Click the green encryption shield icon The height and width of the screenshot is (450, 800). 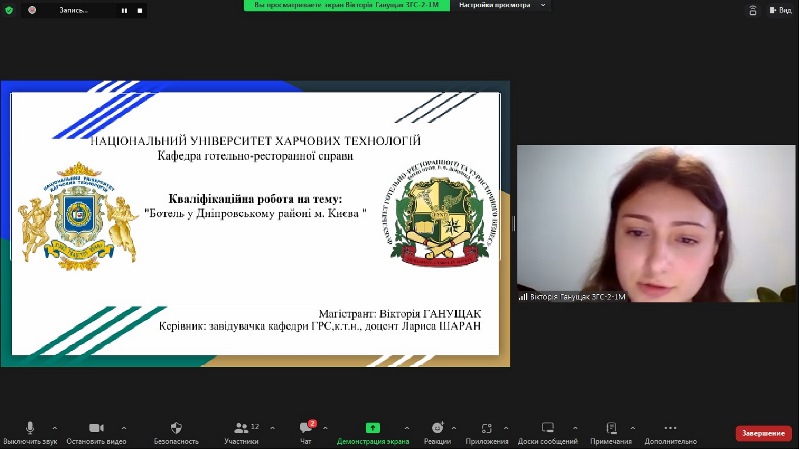[x=9, y=10]
